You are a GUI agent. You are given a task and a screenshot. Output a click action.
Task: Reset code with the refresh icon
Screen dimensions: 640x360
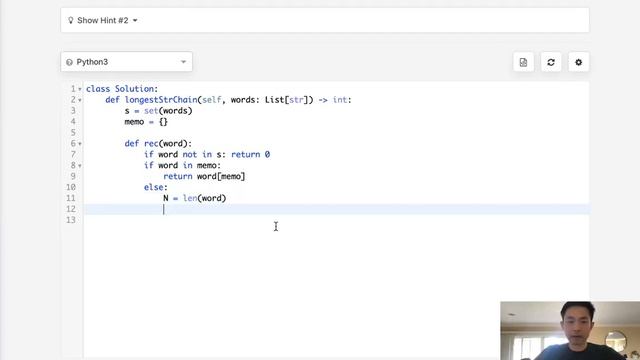click(x=551, y=62)
